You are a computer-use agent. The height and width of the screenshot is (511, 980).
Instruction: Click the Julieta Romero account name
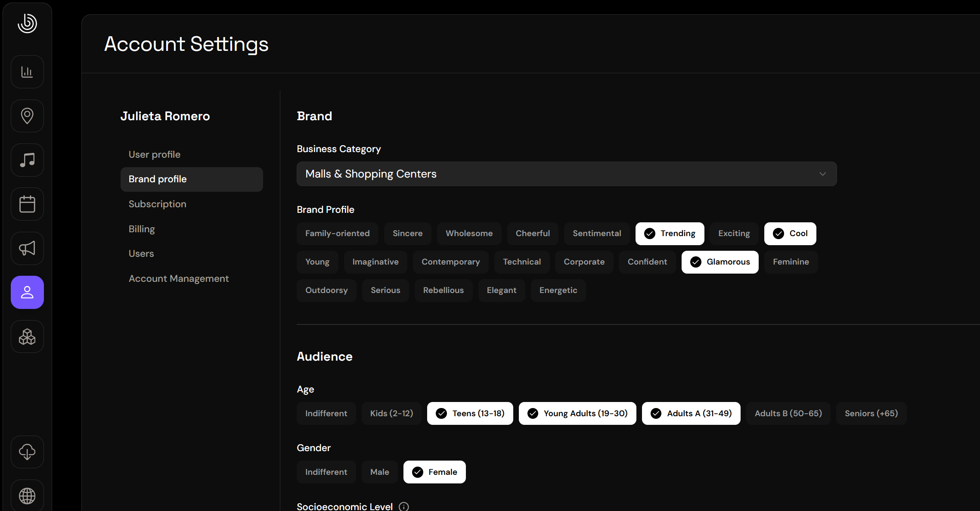tap(165, 116)
